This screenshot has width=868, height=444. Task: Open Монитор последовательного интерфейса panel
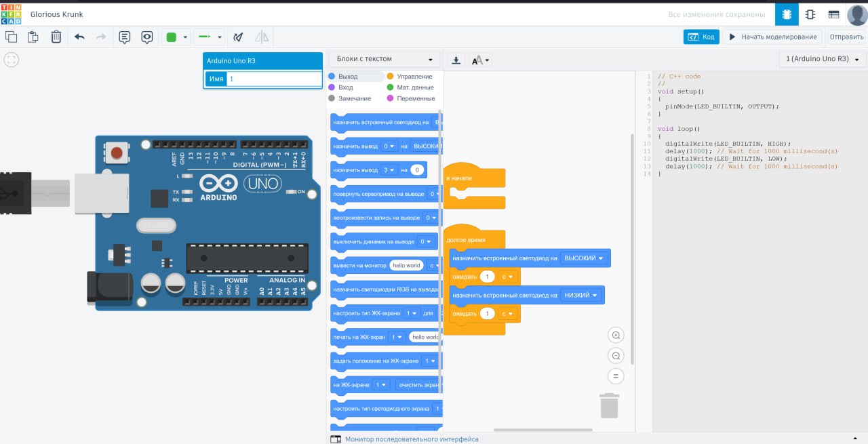(411, 439)
